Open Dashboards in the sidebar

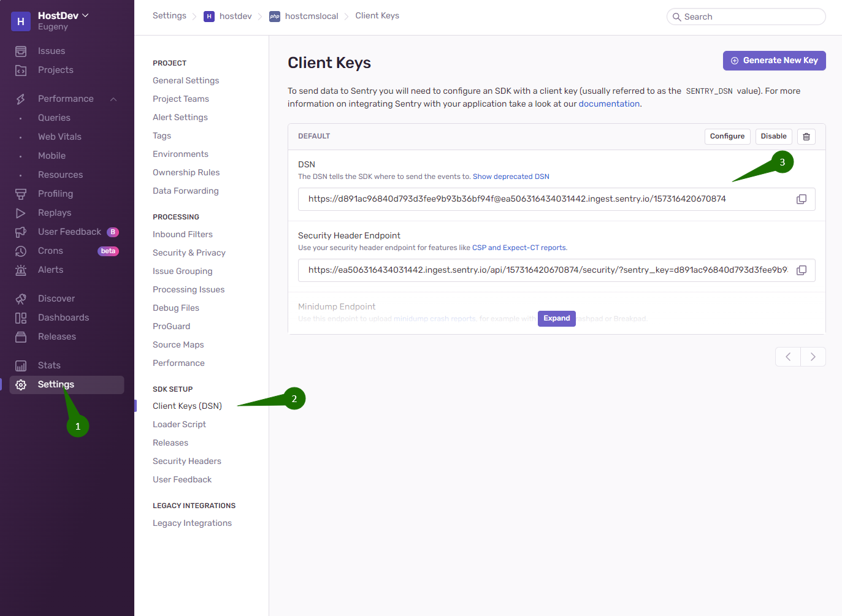(x=63, y=318)
